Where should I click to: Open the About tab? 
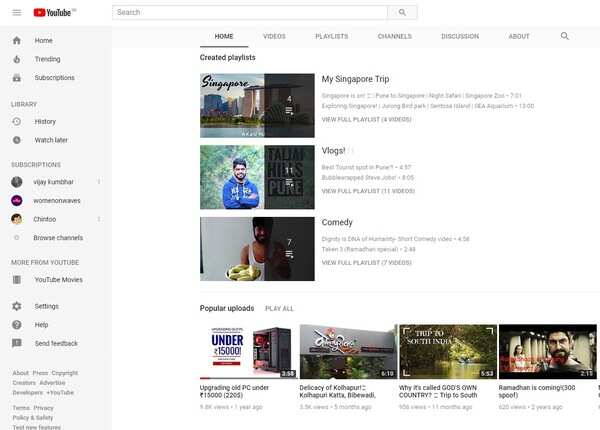click(x=519, y=36)
